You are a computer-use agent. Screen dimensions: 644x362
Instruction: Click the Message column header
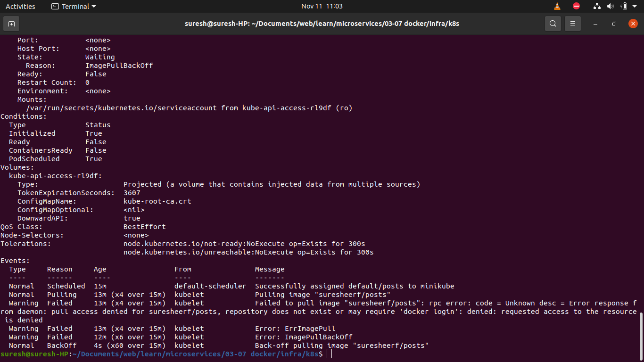pos(270,269)
